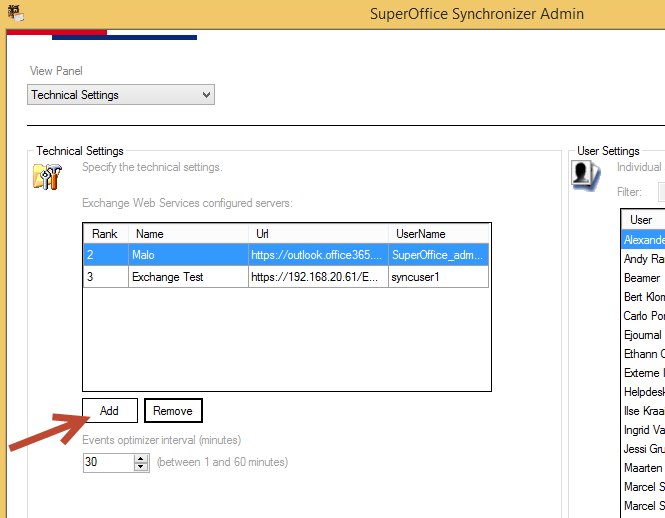Click the https://outlook.office365 url cell
The height and width of the screenshot is (518, 665).
click(319, 255)
